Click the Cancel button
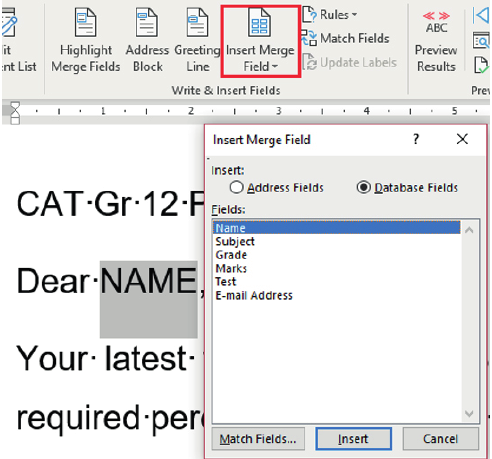492x459 pixels. [441, 439]
